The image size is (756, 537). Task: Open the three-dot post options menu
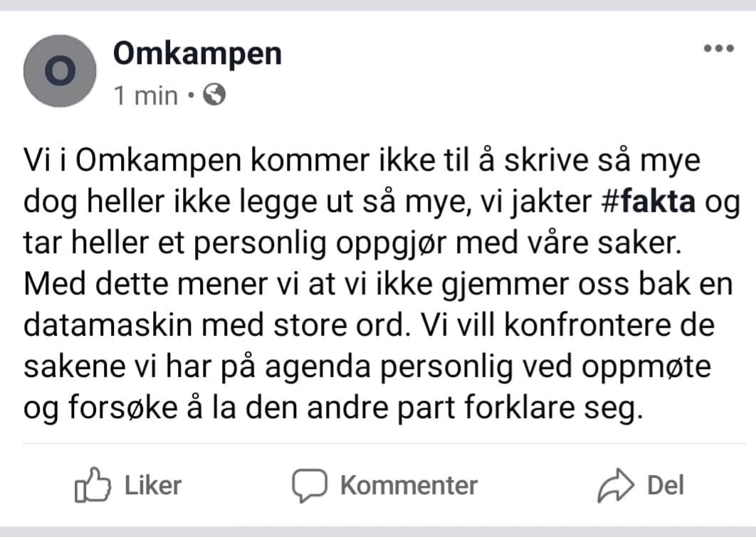pos(718,48)
